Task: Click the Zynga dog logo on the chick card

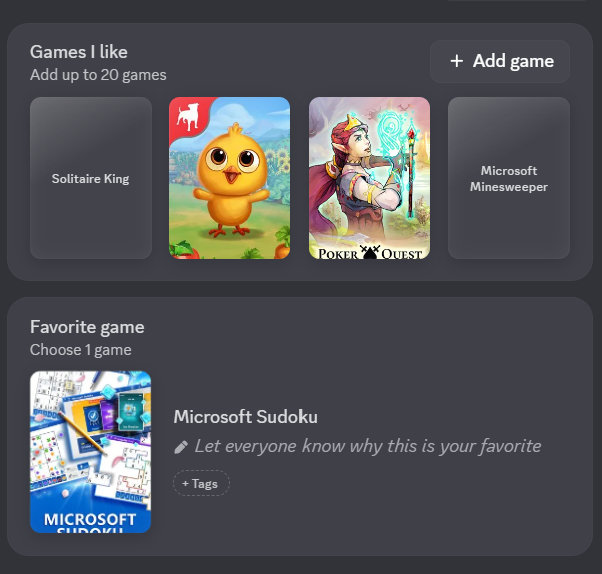Action: point(188,117)
